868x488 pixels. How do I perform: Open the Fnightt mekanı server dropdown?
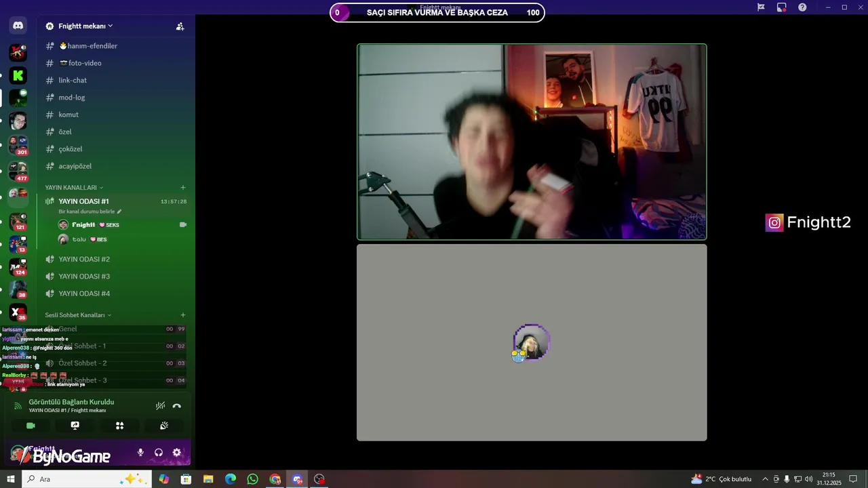(x=85, y=26)
